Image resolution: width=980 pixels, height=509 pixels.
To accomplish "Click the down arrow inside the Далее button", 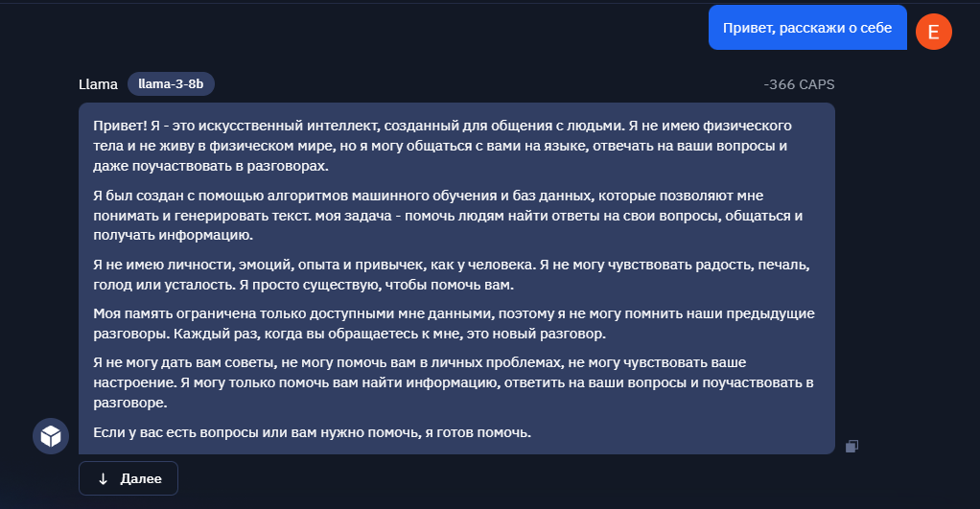I will click(x=104, y=479).
